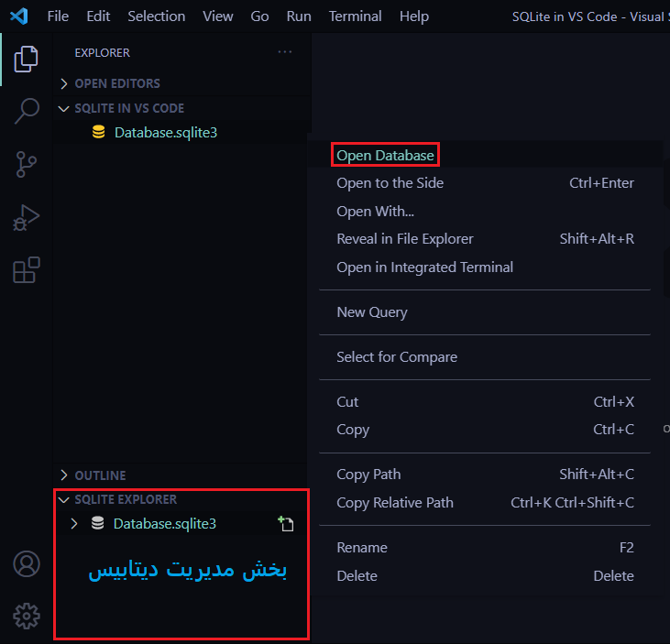This screenshot has height=644, width=670.
Task: Open the View menu
Action: click(218, 16)
